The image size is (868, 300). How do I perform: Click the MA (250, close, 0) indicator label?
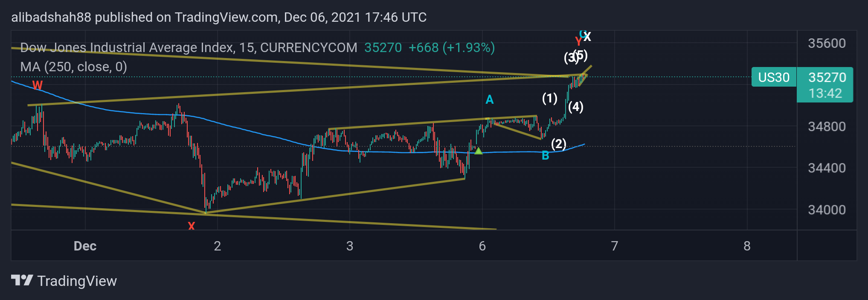coord(74,67)
